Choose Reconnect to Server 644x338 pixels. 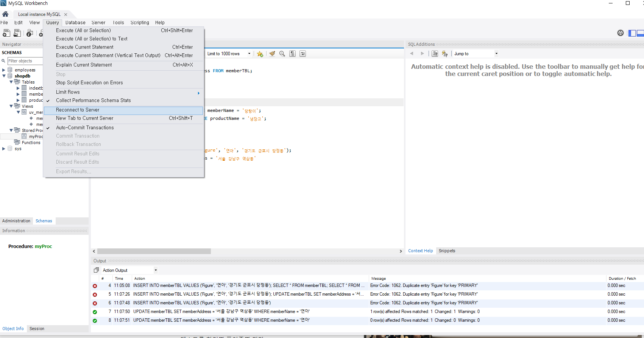123,110
